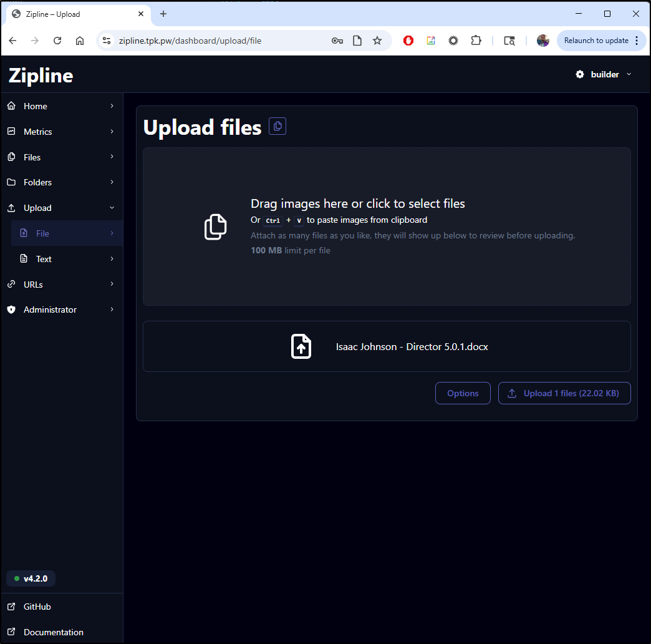Close the Zipline – Upload tab

coord(141,14)
